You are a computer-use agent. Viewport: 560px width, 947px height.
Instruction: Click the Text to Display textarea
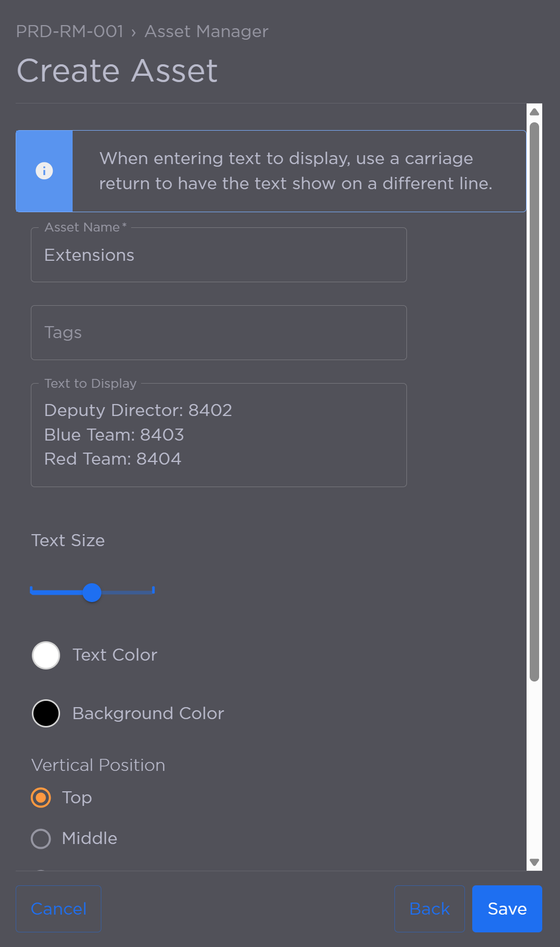[x=218, y=434]
